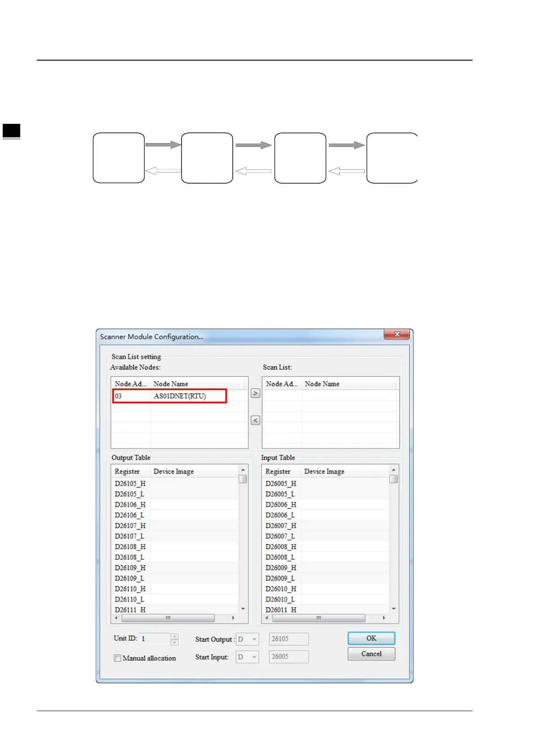
Task: Click Node Ad... header in Available Nodes
Action: [131, 384]
